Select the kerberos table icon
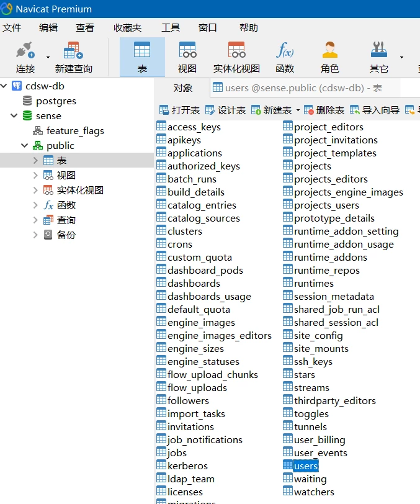420x504 pixels. click(x=161, y=465)
